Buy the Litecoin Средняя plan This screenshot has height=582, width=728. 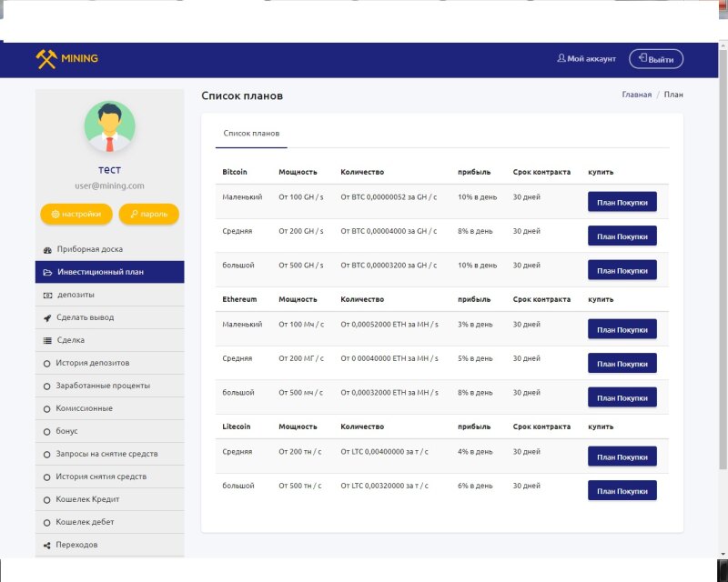pos(622,457)
